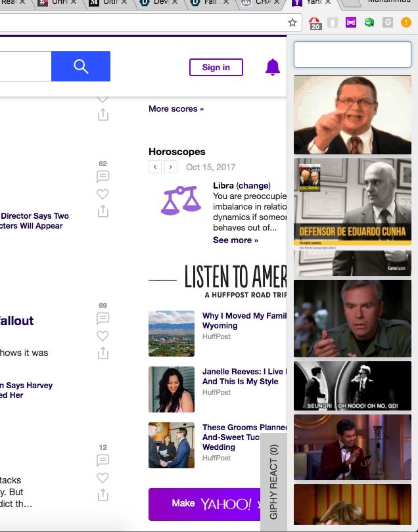The width and height of the screenshot is (418, 532).
Task: Select the angry pointing man GIF
Action: [x=352, y=115]
